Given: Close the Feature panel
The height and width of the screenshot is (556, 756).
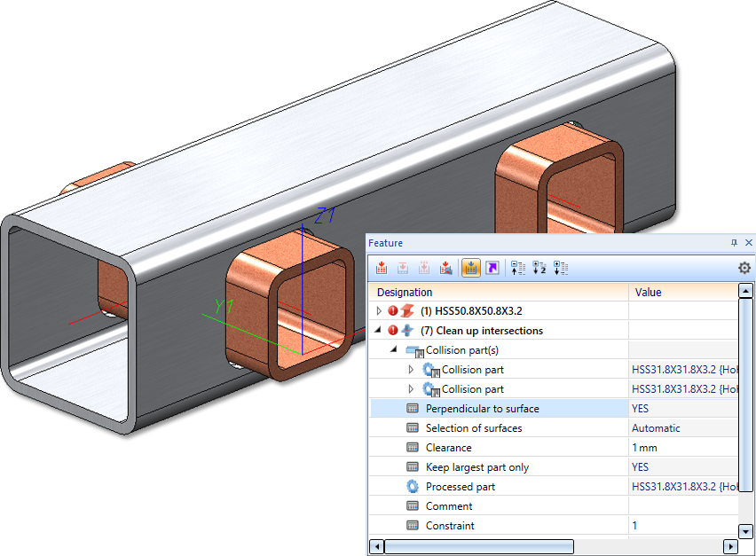Looking at the screenshot, I should point(749,243).
